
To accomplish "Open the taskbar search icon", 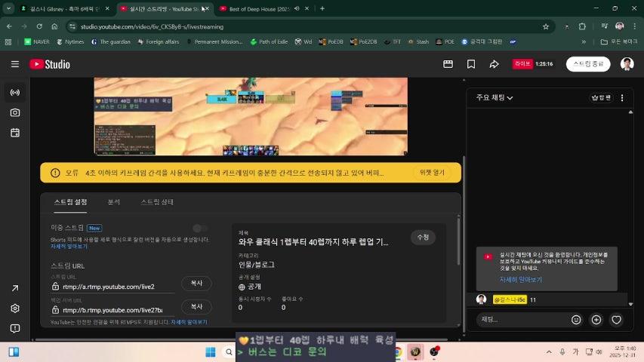I will coord(228,351).
